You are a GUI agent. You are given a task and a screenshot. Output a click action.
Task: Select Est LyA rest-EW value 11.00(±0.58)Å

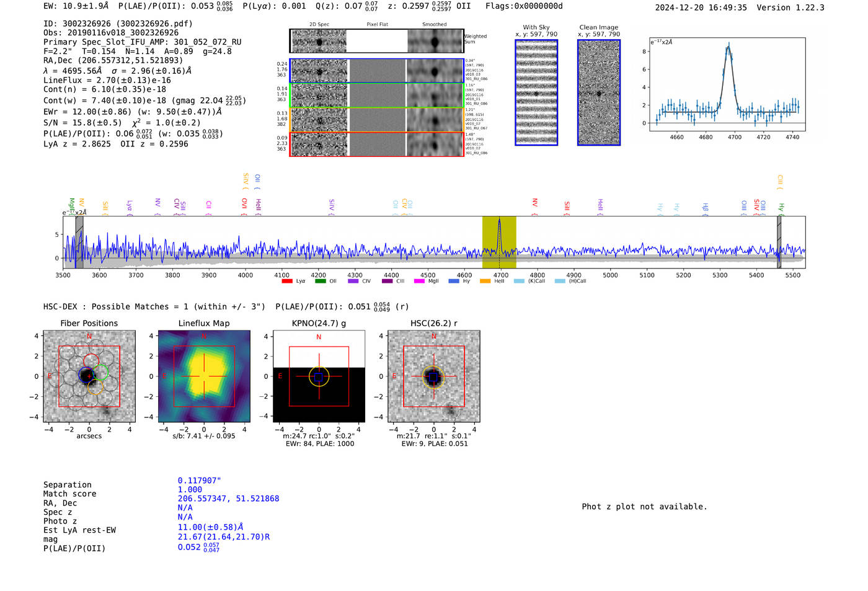210,527
